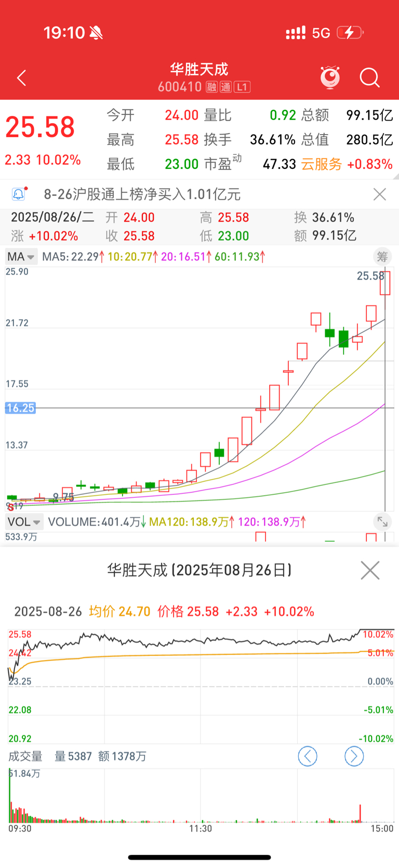This screenshot has width=399, height=868.
Task: Go to previous day with left arrow
Action: [308, 756]
